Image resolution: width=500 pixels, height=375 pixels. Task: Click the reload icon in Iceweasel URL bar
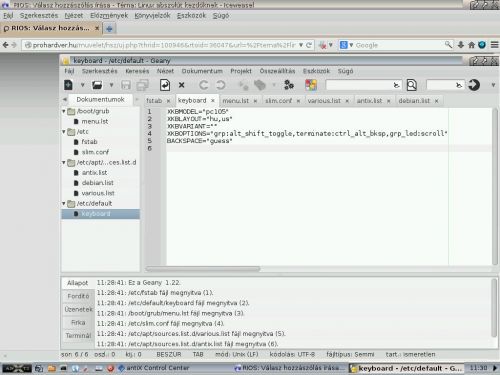pos(309,45)
